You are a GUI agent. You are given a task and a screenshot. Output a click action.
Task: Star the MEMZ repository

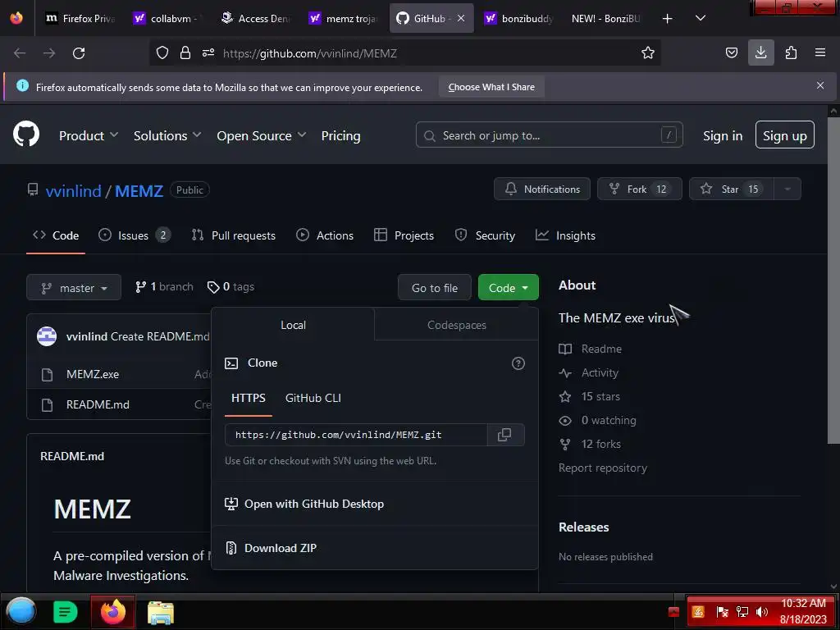731,189
